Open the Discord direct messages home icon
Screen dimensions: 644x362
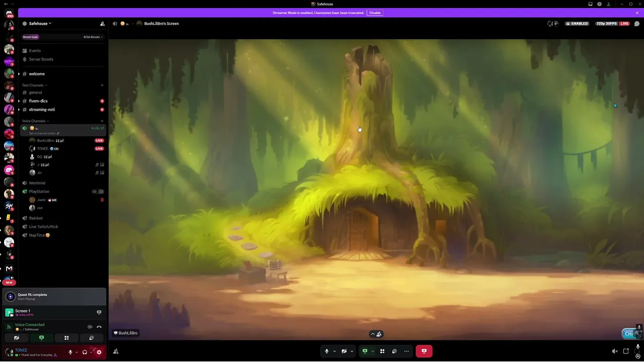9,13
